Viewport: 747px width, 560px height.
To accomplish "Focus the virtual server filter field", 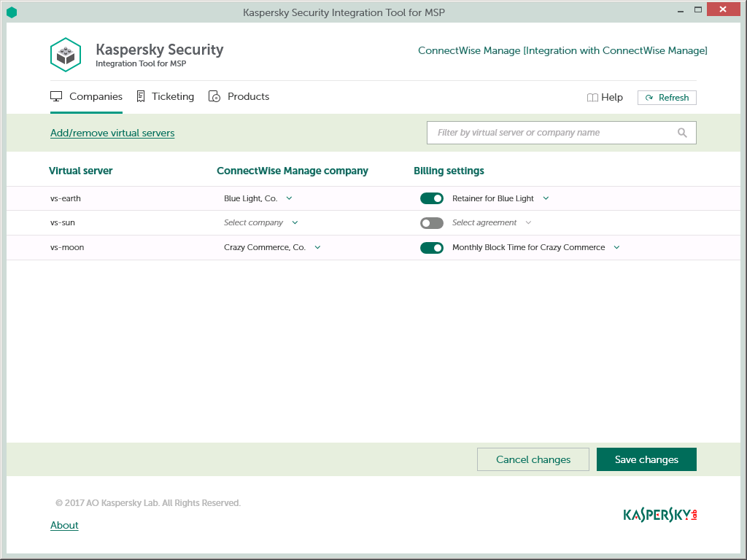I will [551, 133].
